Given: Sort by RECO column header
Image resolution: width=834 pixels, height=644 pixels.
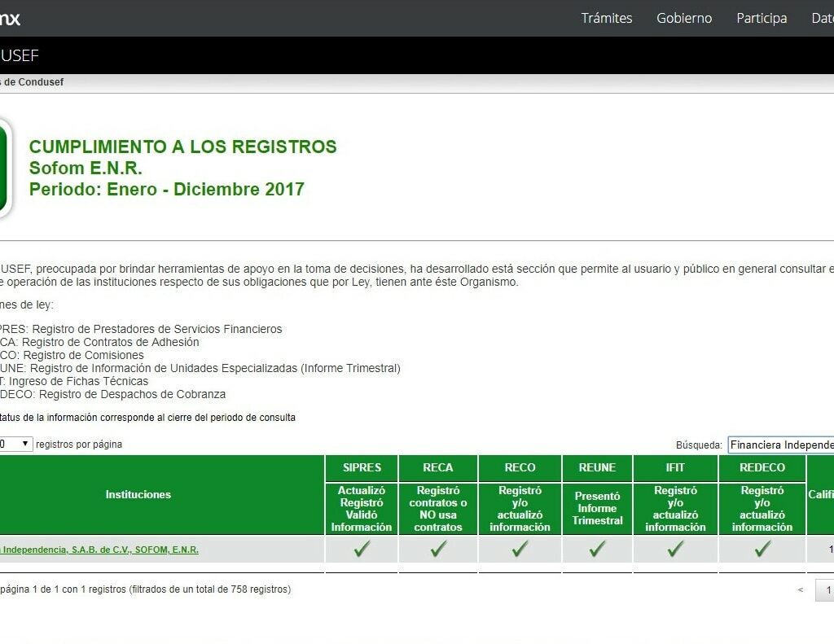Looking at the screenshot, I should pos(520,467).
